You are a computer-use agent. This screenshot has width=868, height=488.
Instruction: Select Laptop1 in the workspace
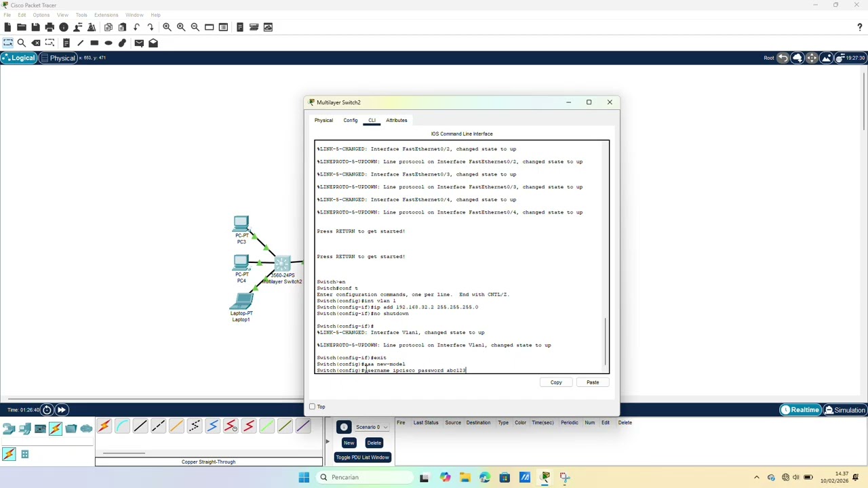coord(241,302)
